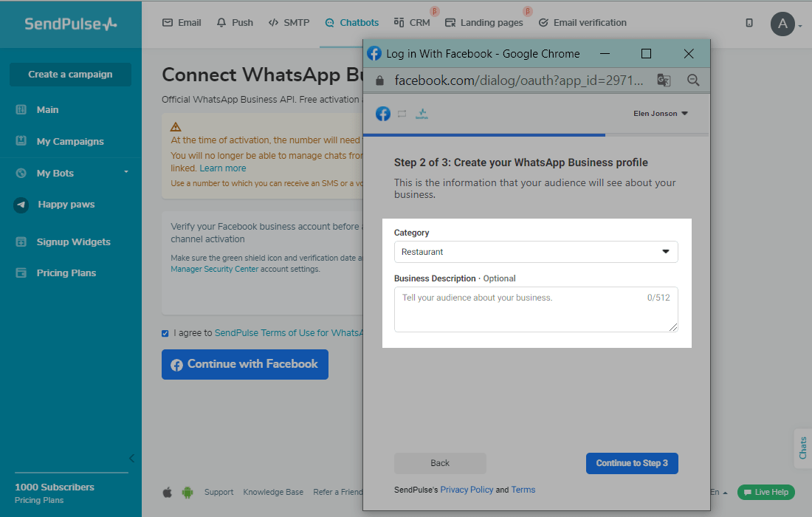Switch to the Email tab

[x=182, y=23]
